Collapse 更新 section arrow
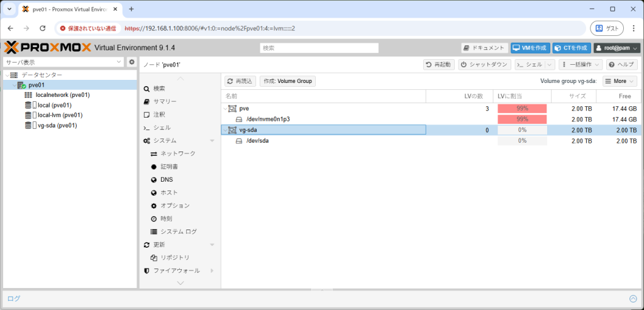The height and width of the screenshot is (310, 644). [213, 245]
